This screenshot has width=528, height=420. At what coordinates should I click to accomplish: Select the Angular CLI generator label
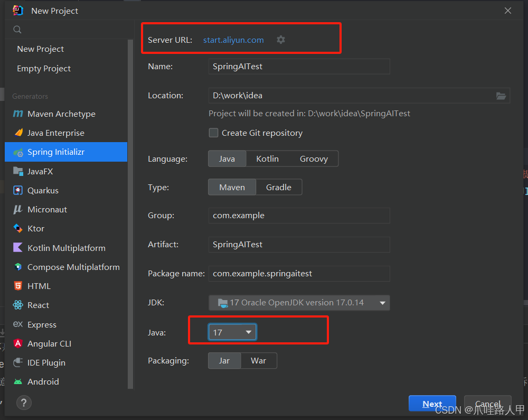49,343
